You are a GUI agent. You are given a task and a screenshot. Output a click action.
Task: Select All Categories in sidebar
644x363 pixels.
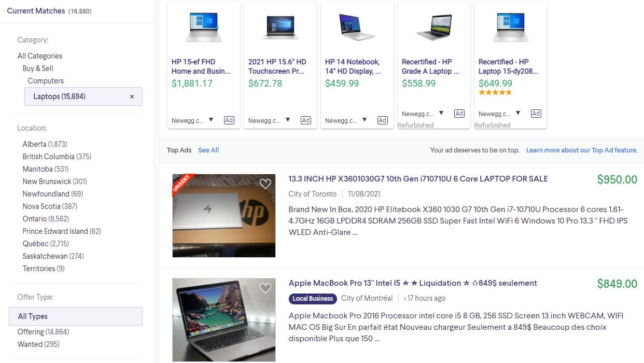(40, 56)
